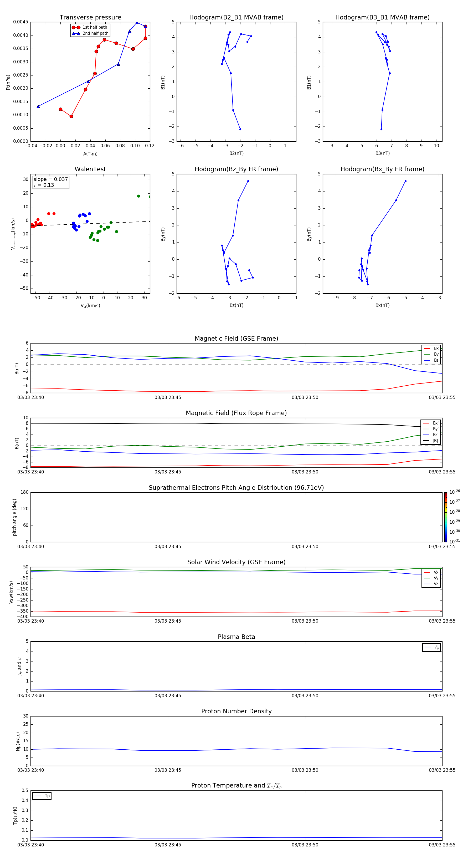Click the "Plasma Beta" title
Viewport: 473px width, 868px height.
click(x=236, y=637)
